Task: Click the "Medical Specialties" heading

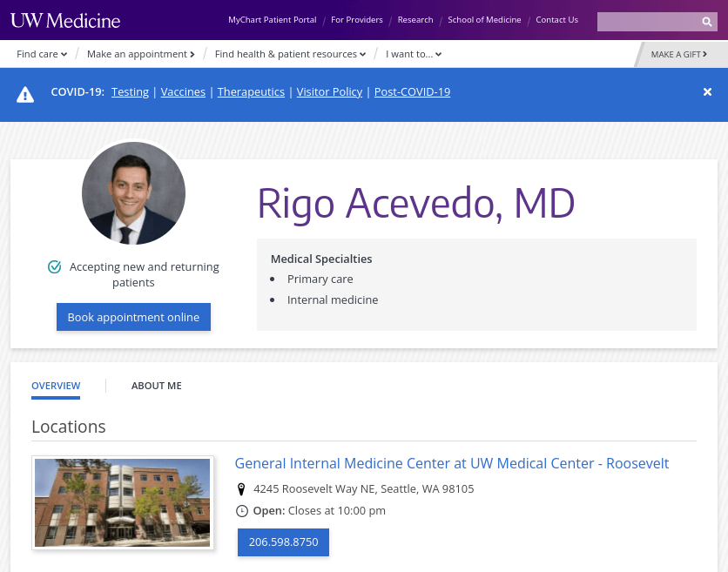Action: 321,259
